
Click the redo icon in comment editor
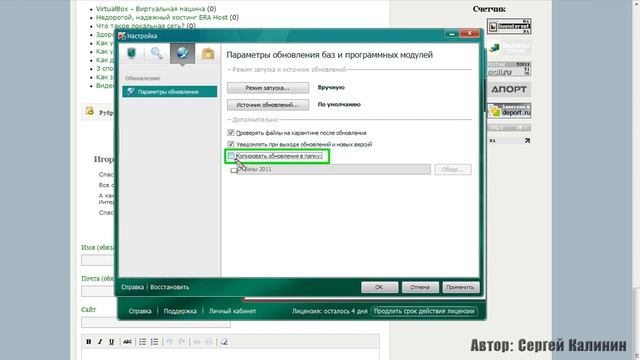pos(182,342)
